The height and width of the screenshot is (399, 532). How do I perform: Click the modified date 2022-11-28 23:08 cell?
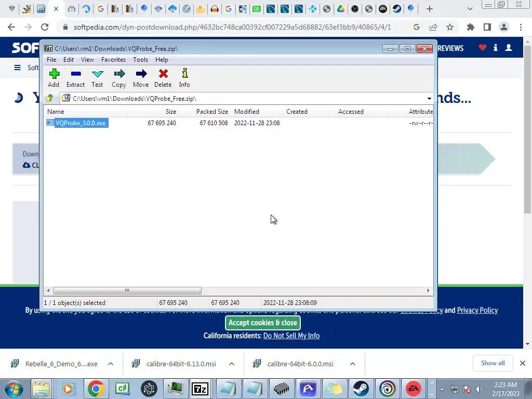point(257,123)
